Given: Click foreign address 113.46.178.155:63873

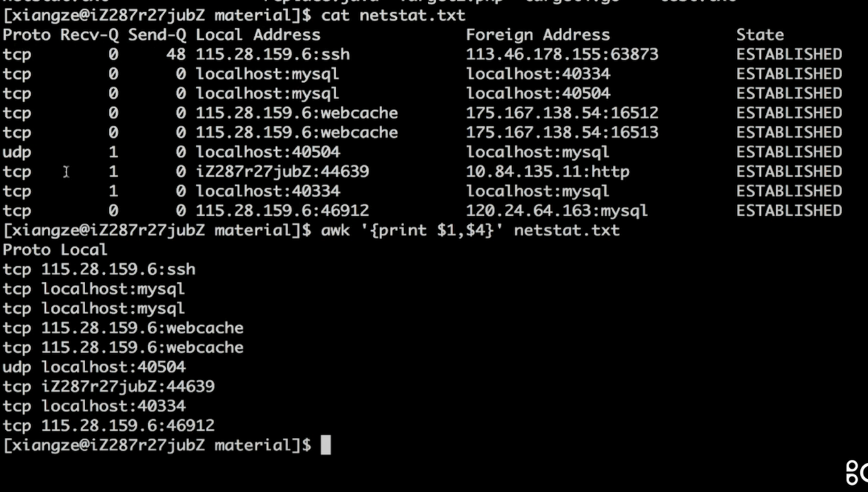Looking at the screenshot, I should (561, 54).
